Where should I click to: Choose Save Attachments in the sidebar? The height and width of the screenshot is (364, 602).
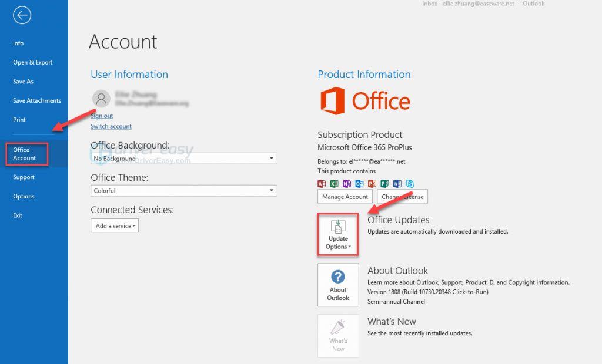click(x=37, y=100)
